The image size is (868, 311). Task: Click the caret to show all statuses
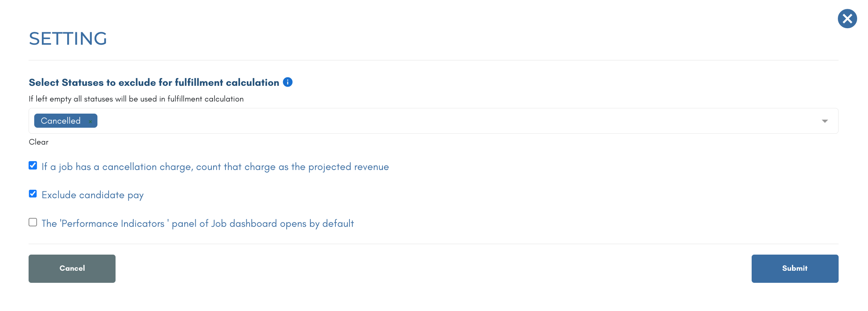click(x=825, y=121)
